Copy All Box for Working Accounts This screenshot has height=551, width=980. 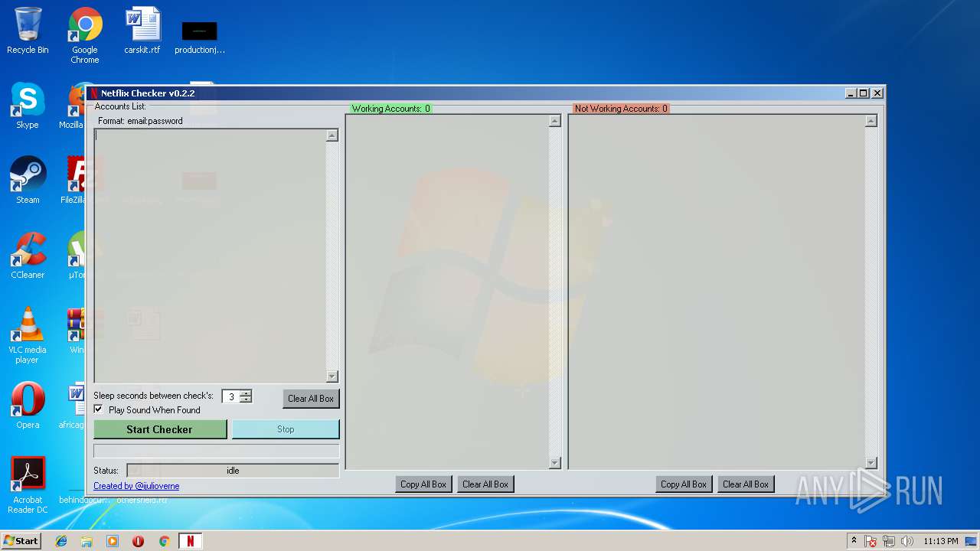click(423, 484)
